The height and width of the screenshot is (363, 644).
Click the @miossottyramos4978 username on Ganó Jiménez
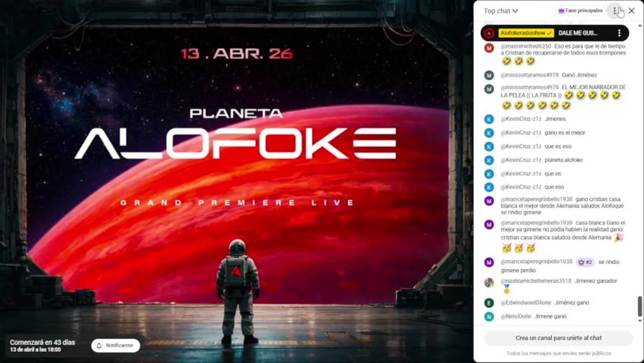click(530, 75)
